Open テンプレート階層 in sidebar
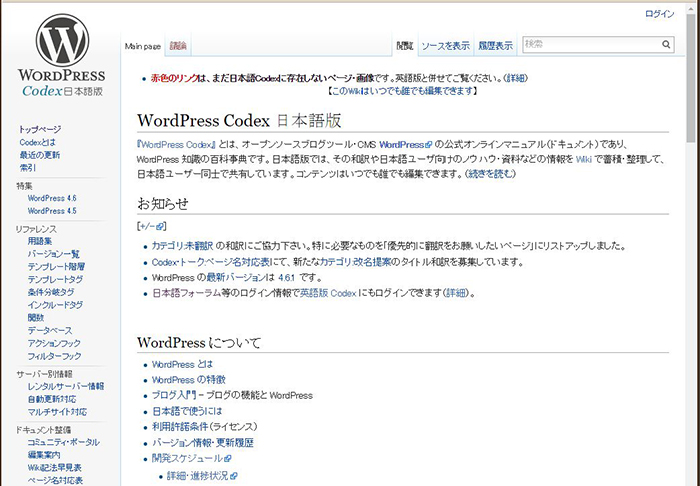The image size is (700, 486). pyautogui.click(x=56, y=267)
